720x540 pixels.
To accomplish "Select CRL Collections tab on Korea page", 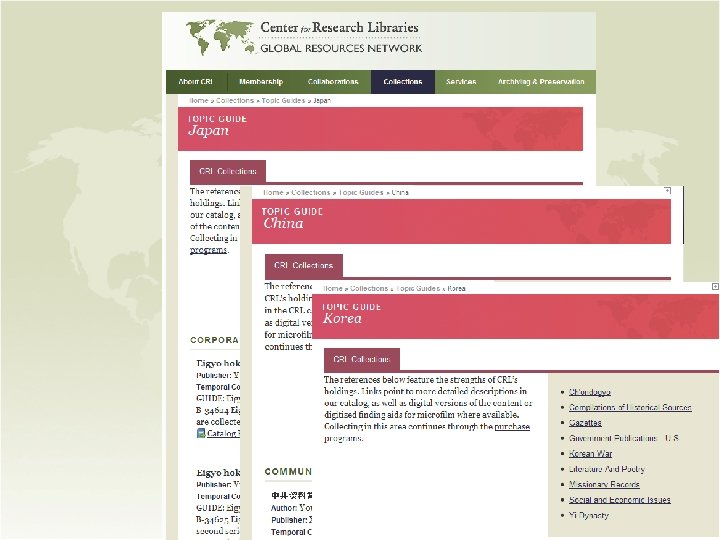I will pos(362,359).
